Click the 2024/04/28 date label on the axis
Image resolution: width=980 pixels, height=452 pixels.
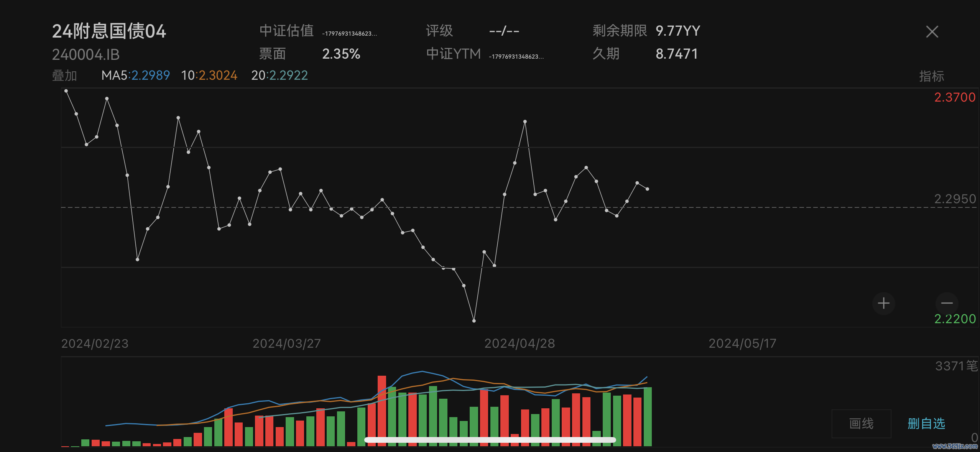point(520,344)
